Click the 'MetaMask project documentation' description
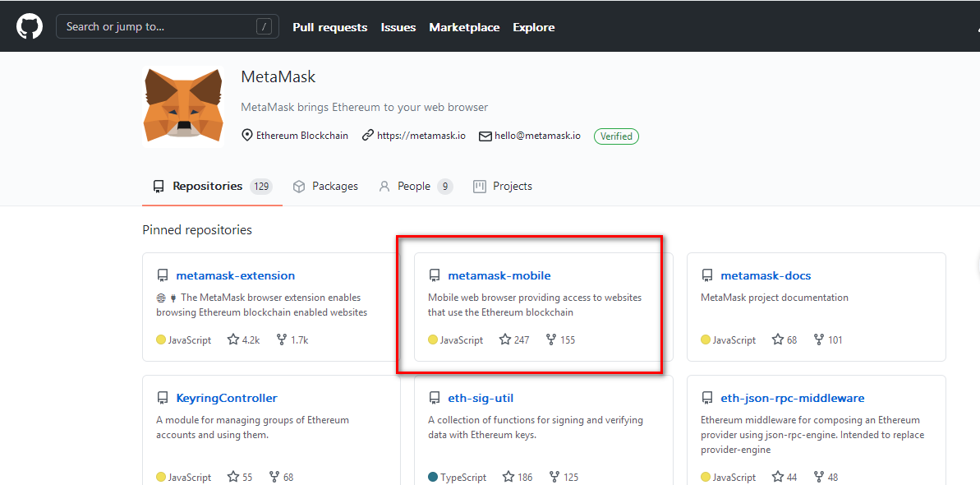 click(775, 298)
